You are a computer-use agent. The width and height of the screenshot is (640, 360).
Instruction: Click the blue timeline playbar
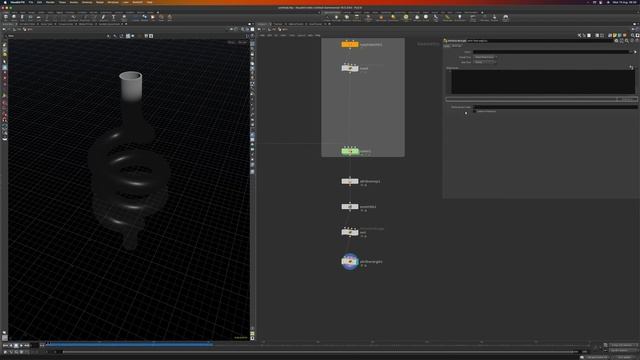130,344
